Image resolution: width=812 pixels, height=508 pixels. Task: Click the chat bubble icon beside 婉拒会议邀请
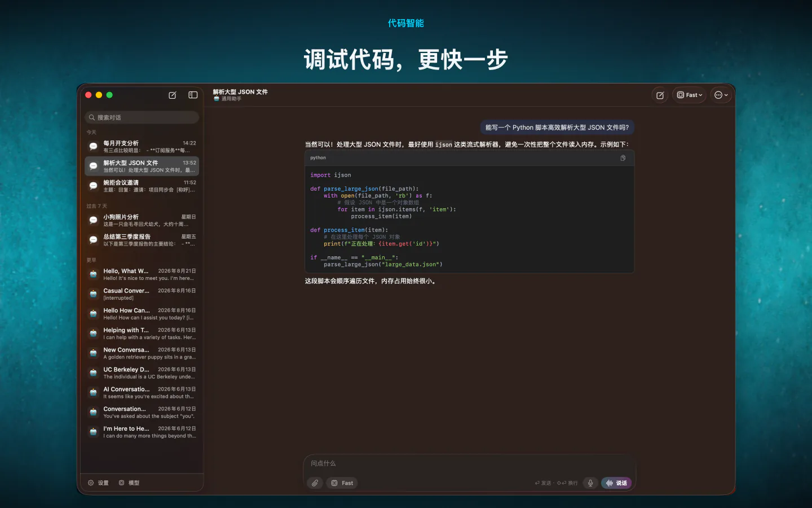pyautogui.click(x=94, y=186)
